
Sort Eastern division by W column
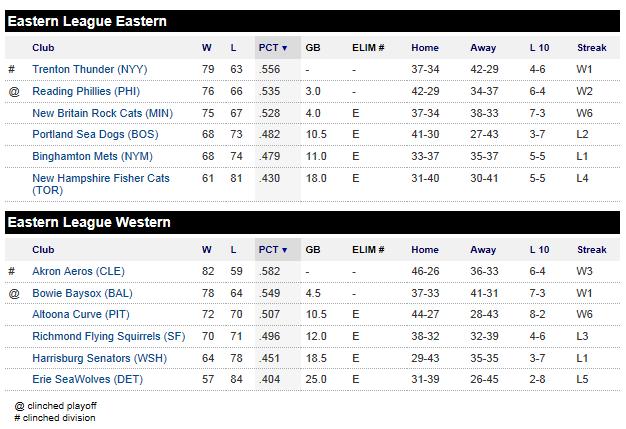206,47
